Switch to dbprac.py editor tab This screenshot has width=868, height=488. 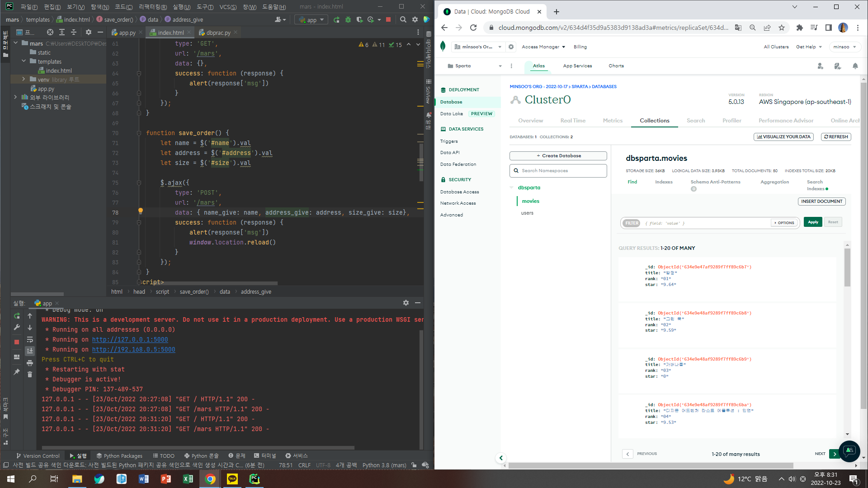pyautogui.click(x=218, y=33)
